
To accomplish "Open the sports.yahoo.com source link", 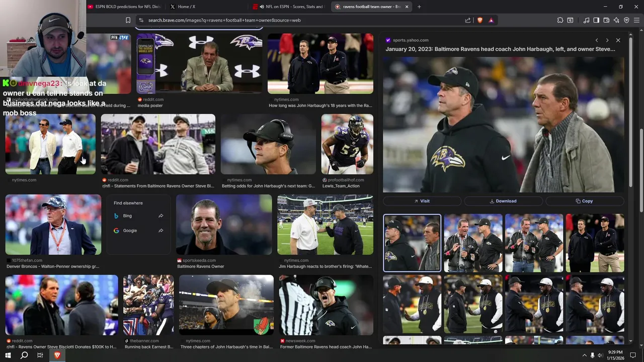I will (411, 40).
